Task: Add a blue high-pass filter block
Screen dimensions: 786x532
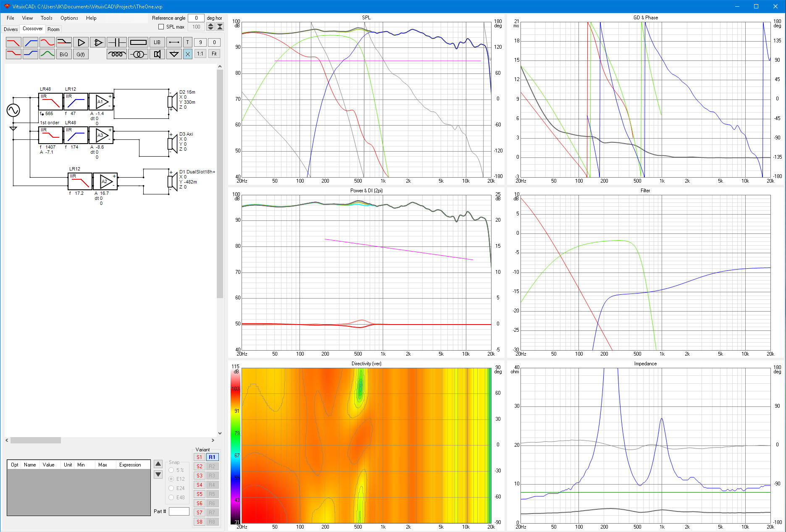Action: click(x=30, y=42)
